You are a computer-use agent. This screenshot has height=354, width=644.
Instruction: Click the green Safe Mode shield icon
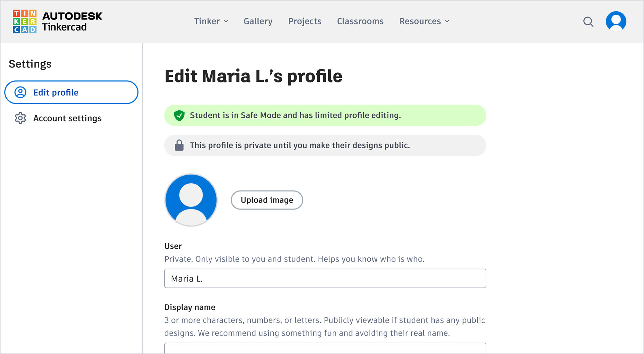[179, 115]
